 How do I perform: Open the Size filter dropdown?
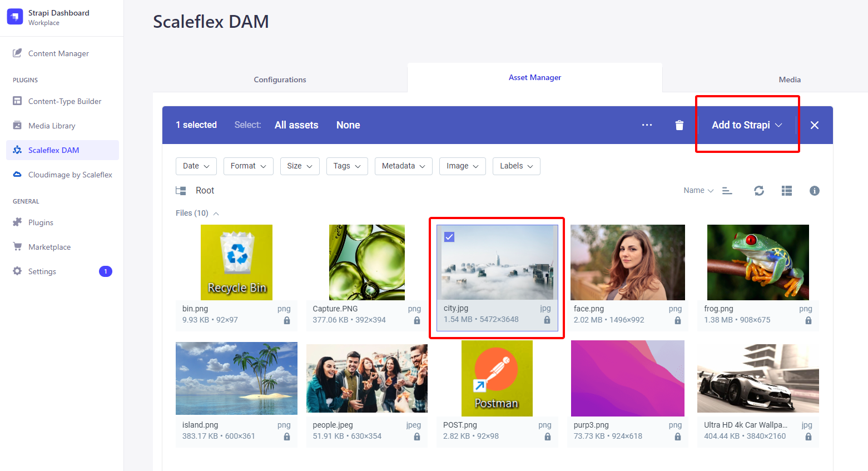tap(300, 166)
